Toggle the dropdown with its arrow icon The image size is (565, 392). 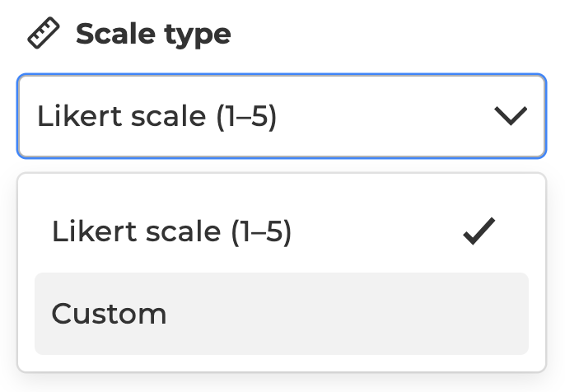coord(511,115)
